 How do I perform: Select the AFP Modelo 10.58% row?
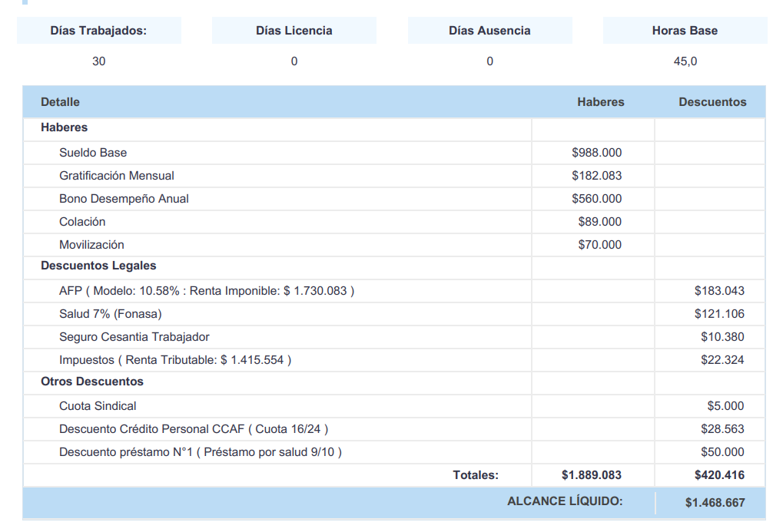coord(207,291)
